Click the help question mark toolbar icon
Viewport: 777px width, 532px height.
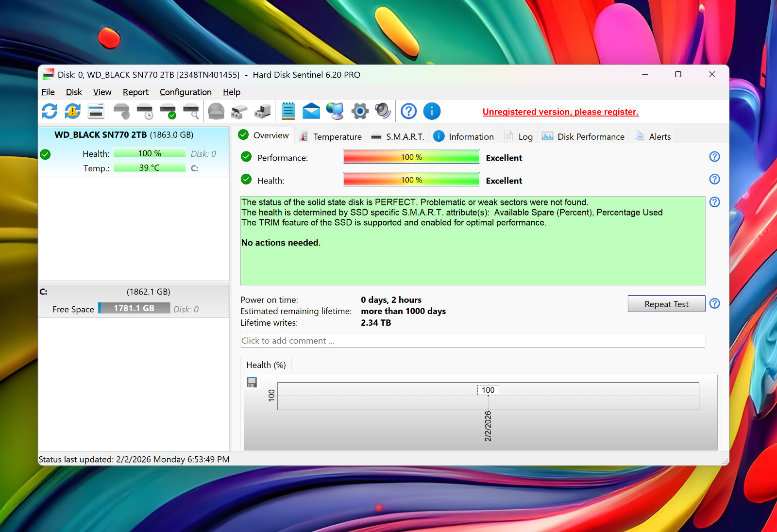pyautogui.click(x=408, y=111)
